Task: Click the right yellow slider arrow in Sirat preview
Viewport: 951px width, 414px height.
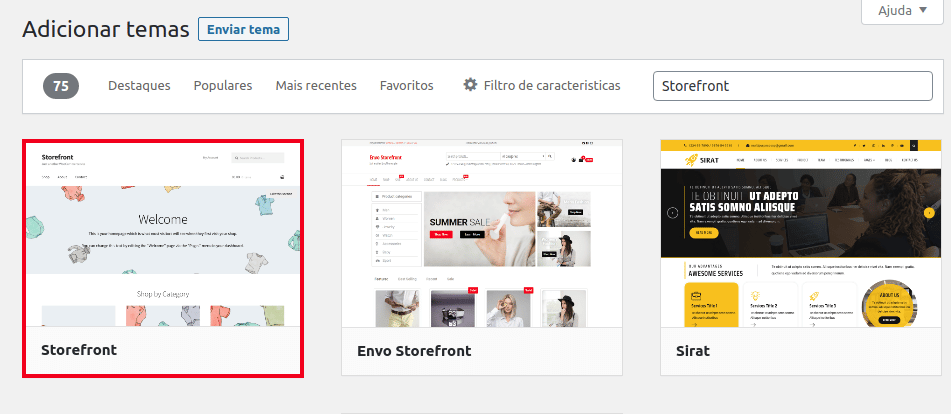Action: tap(929, 213)
